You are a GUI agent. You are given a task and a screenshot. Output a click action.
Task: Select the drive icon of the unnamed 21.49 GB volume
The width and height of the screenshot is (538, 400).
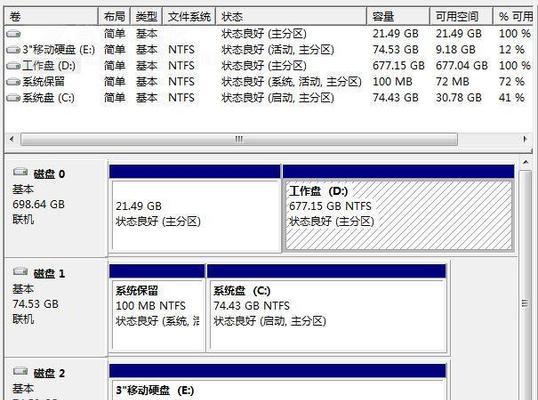point(13,34)
